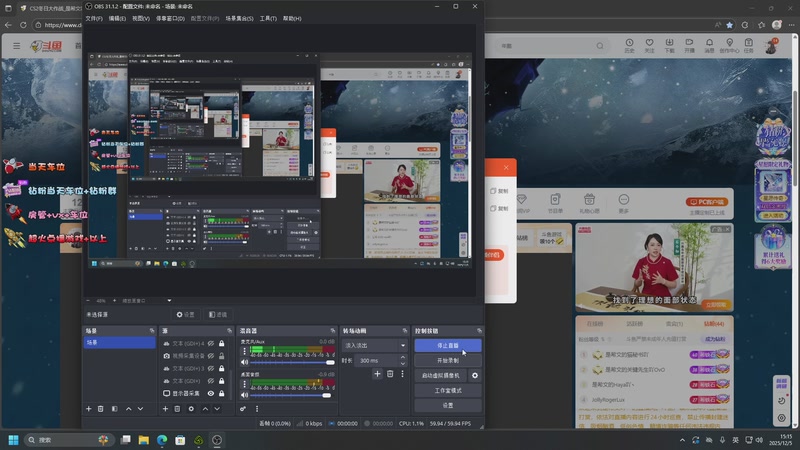Viewport: 800px width, 450px height.
Task: Show the 文本 (GDI+) 3 source
Action: coord(211,368)
